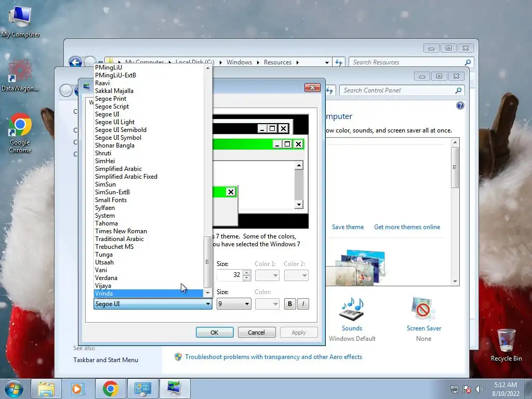The width and height of the screenshot is (532, 399).
Task: Open the address history dropdown in Resources window
Action: (x=327, y=62)
